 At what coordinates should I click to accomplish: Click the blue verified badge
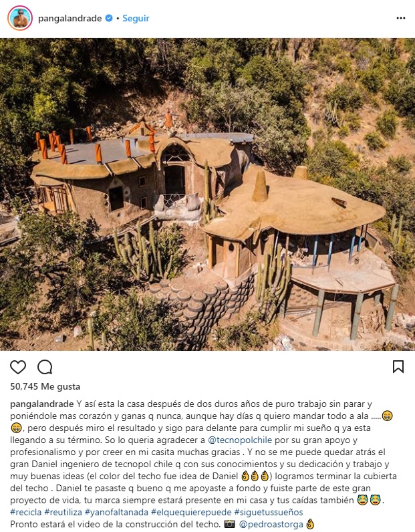pos(109,18)
